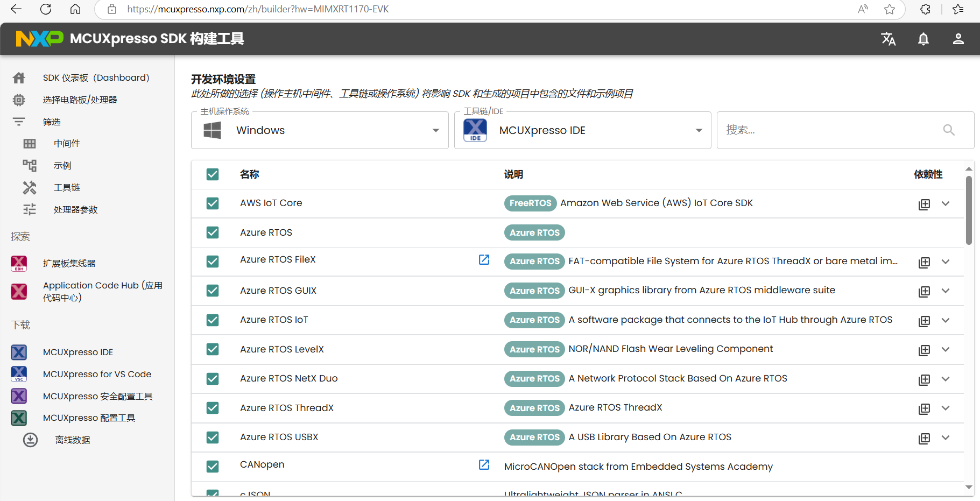Open 选择电路板/处理器 in sidebar

[x=80, y=100]
